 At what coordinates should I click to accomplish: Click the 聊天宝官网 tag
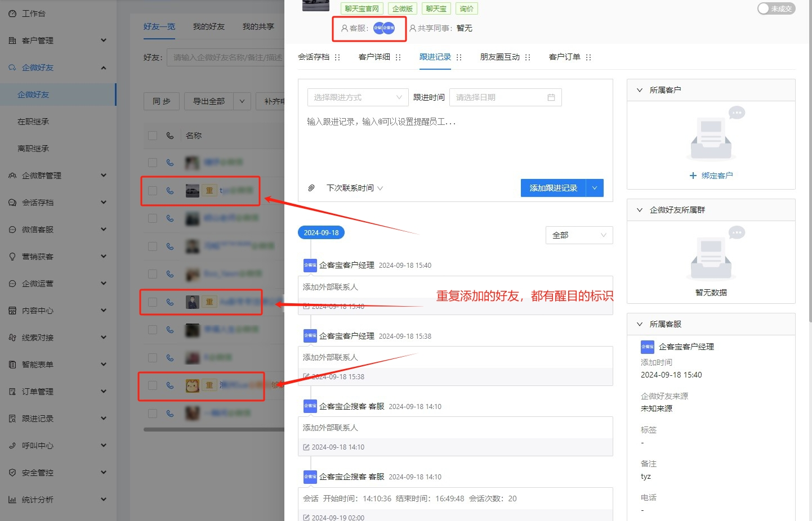click(x=362, y=8)
